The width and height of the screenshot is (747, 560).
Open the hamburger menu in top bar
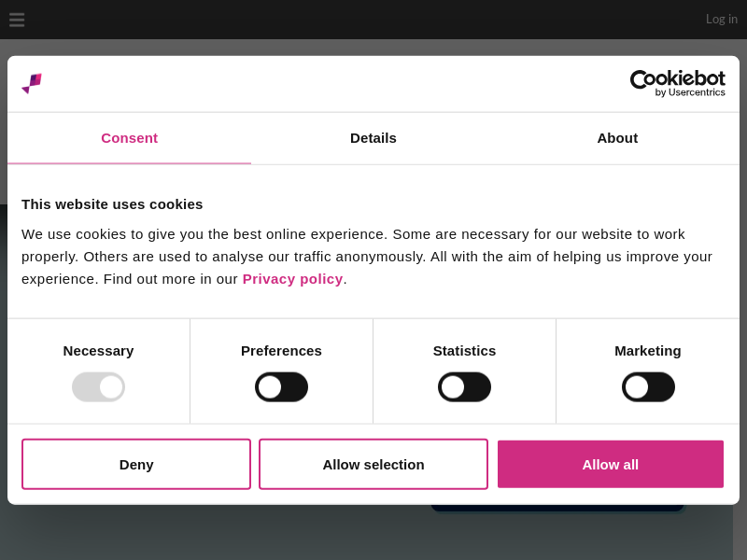(17, 20)
